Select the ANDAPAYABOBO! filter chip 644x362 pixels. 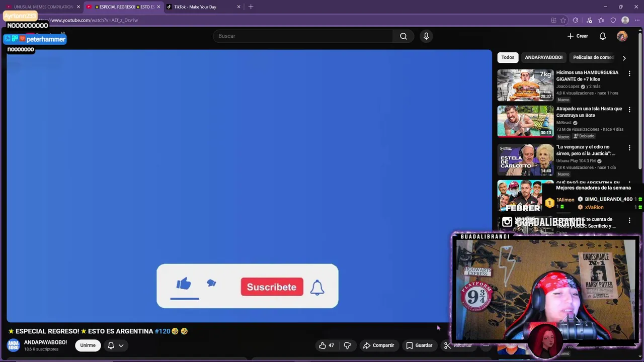pyautogui.click(x=543, y=57)
